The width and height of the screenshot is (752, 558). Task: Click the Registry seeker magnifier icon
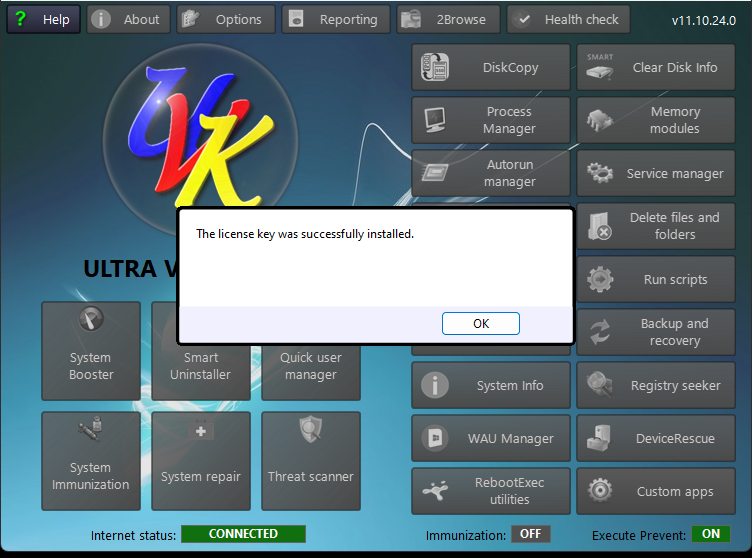[599, 385]
